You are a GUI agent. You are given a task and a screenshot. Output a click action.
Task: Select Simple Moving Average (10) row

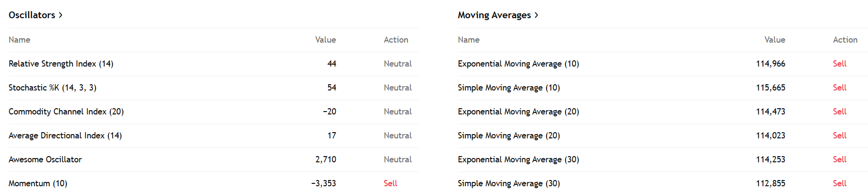[663, 88]
